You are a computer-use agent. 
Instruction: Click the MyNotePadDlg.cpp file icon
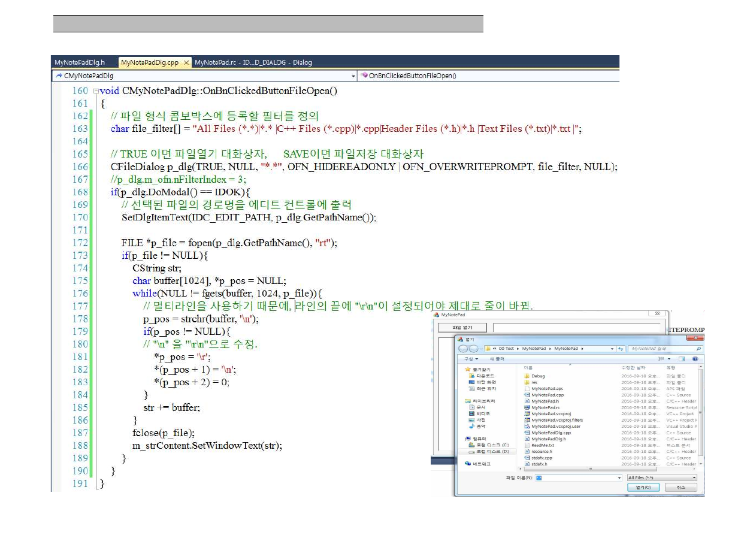527,433
